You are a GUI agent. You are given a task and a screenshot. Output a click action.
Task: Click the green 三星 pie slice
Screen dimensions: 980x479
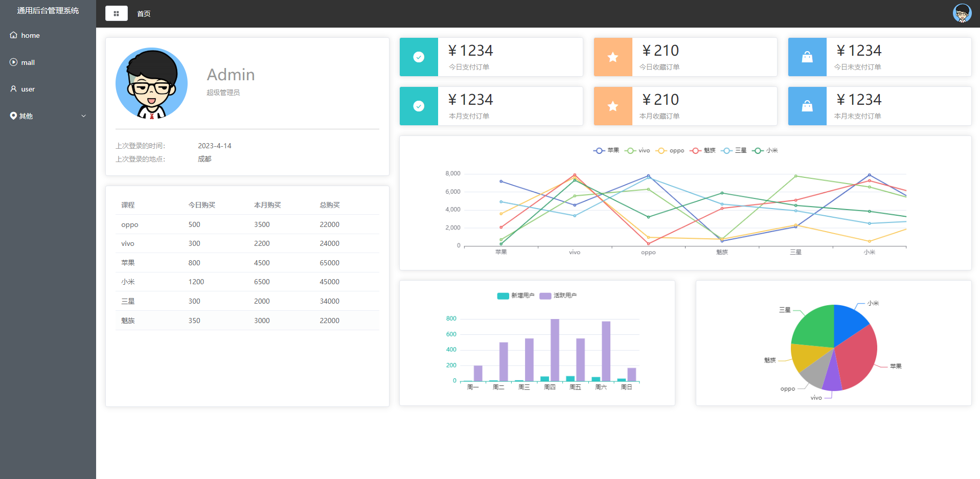(x=815, y=327)
